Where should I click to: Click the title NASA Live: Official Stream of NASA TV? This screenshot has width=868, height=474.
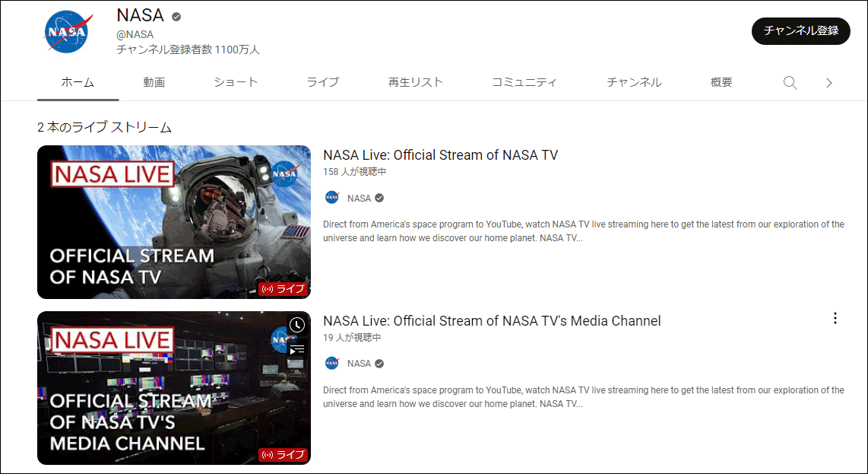(x=440, y=154)
